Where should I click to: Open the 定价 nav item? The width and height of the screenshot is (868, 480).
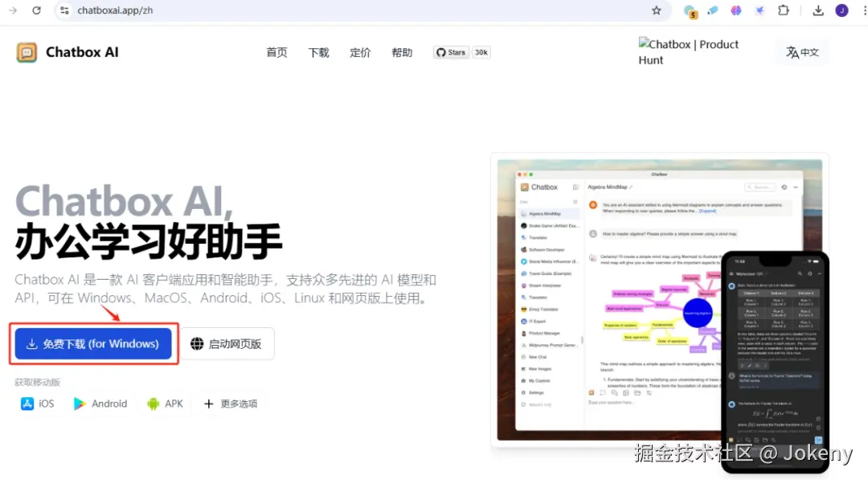pyautogui.click(x=360, y=52)
